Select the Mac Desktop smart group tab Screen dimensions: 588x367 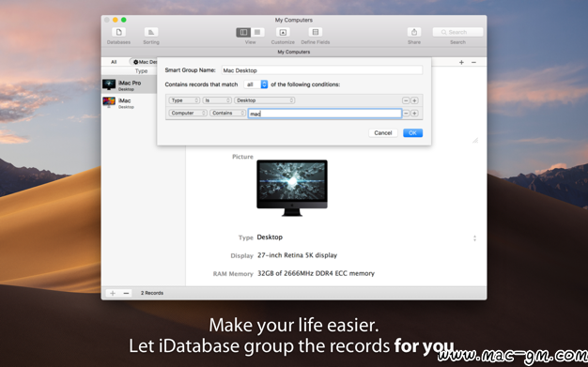(144, 62)
